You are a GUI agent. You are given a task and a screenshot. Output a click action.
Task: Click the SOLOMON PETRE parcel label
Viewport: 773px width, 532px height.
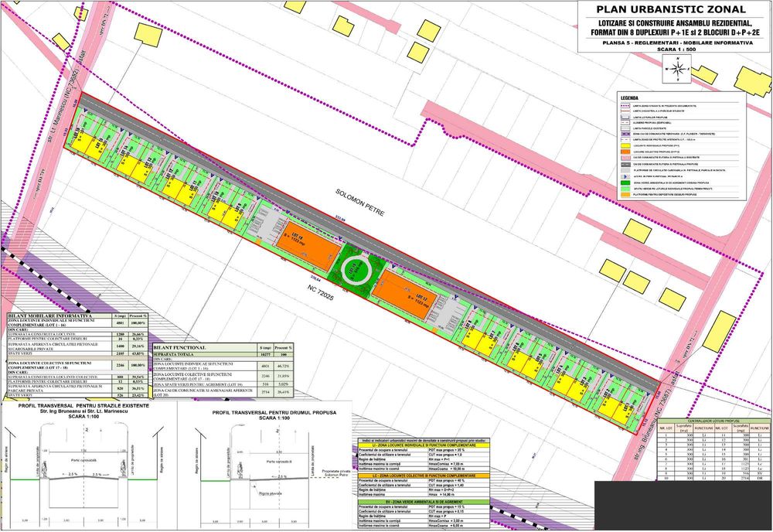[359, 202]
